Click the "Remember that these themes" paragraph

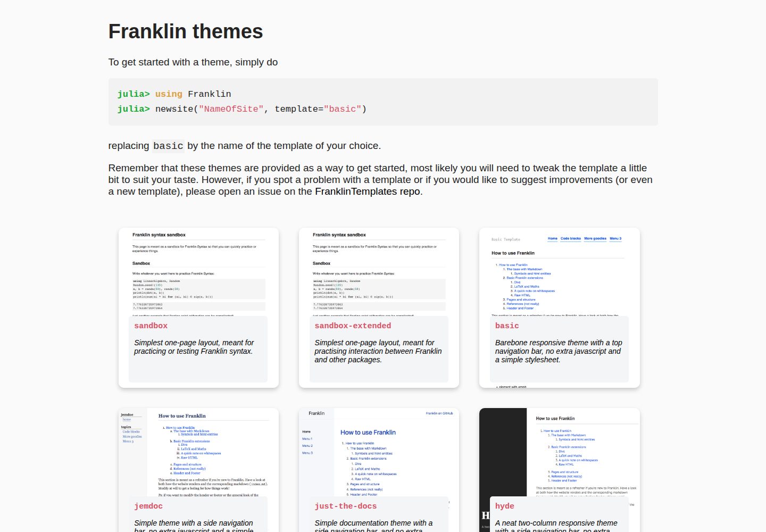coord(380,180)
